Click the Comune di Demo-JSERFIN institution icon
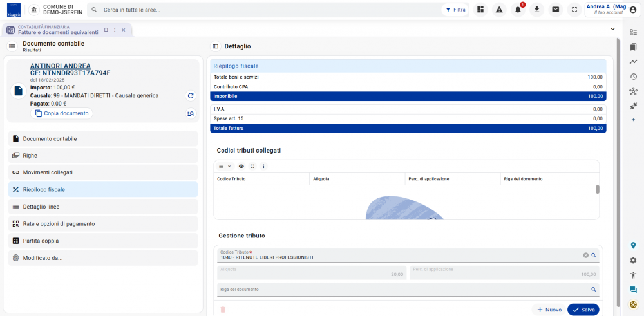Screen dimensions: 644x316 pyautogui.click(x=34, y=10)
